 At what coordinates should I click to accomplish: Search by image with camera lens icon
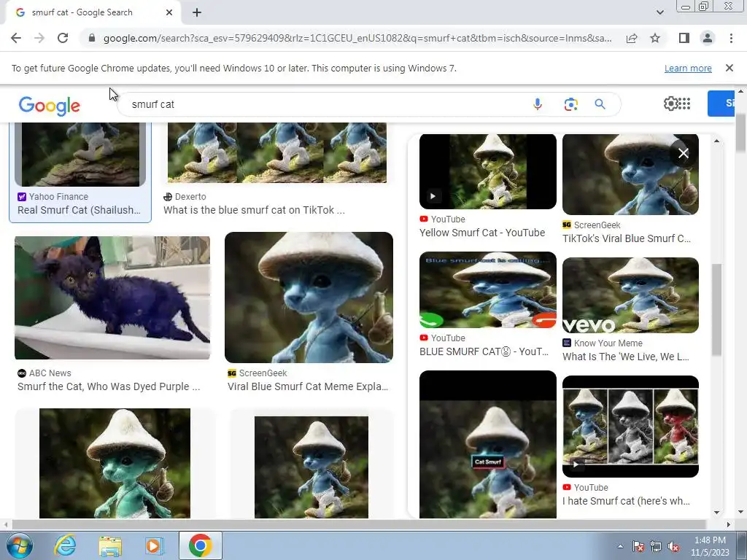pos(570,104)
